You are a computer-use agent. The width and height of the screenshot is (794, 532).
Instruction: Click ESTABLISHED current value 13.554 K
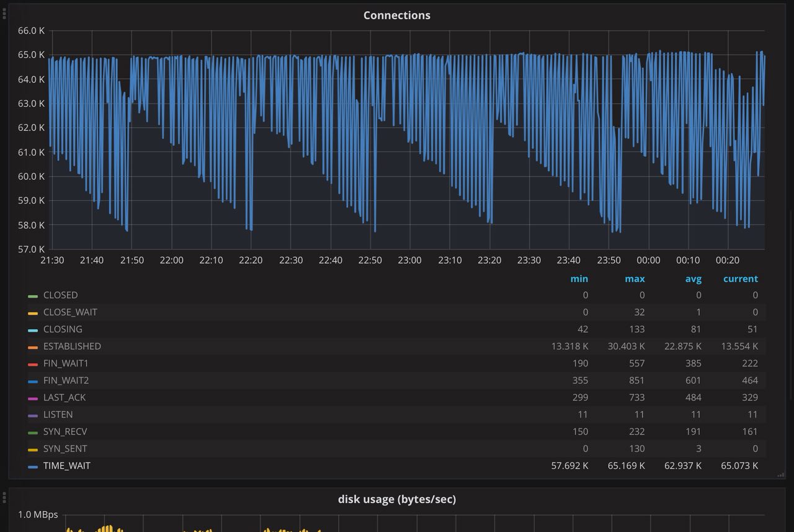pyautogui.click(x=739, y=347)
